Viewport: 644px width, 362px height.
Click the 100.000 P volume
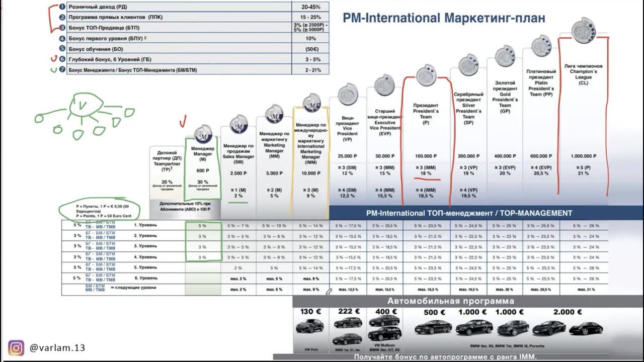tap(426, 156)
